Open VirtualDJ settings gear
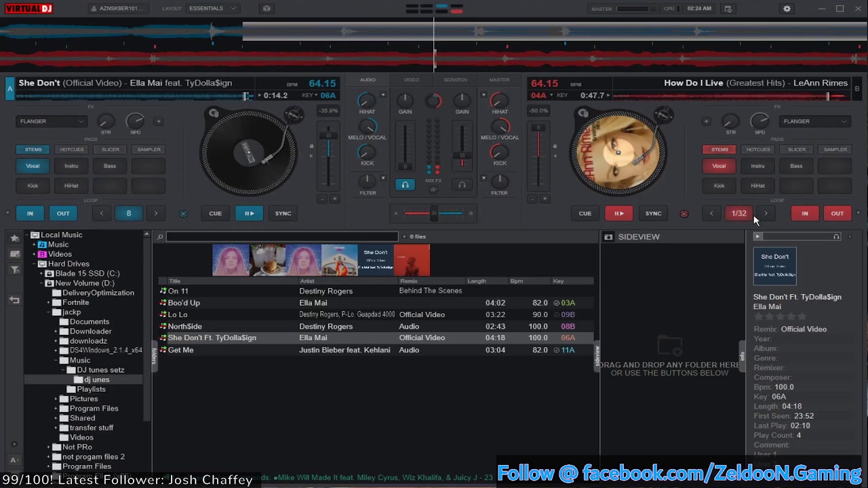 (x=787, y=9)
